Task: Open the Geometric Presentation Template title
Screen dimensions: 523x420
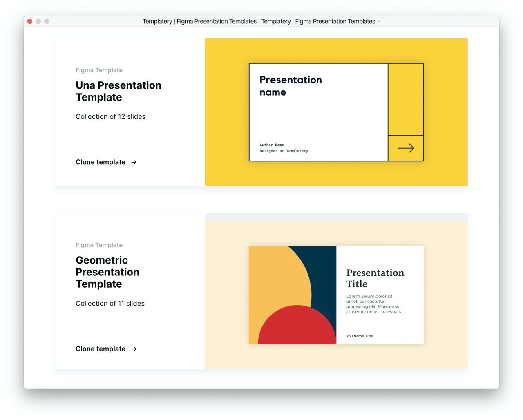Action: point(107,272)
